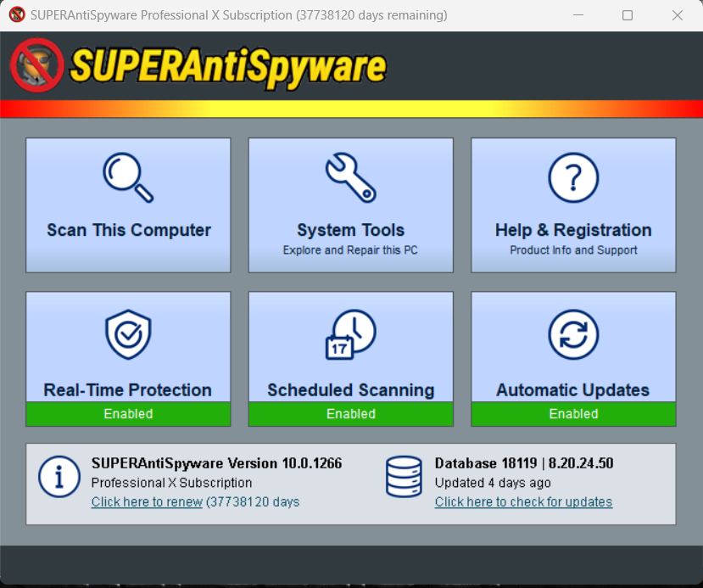703x588 pixels.
Task: Minimize the SUPERAntiSpyware window
Action: click(578, 14)
